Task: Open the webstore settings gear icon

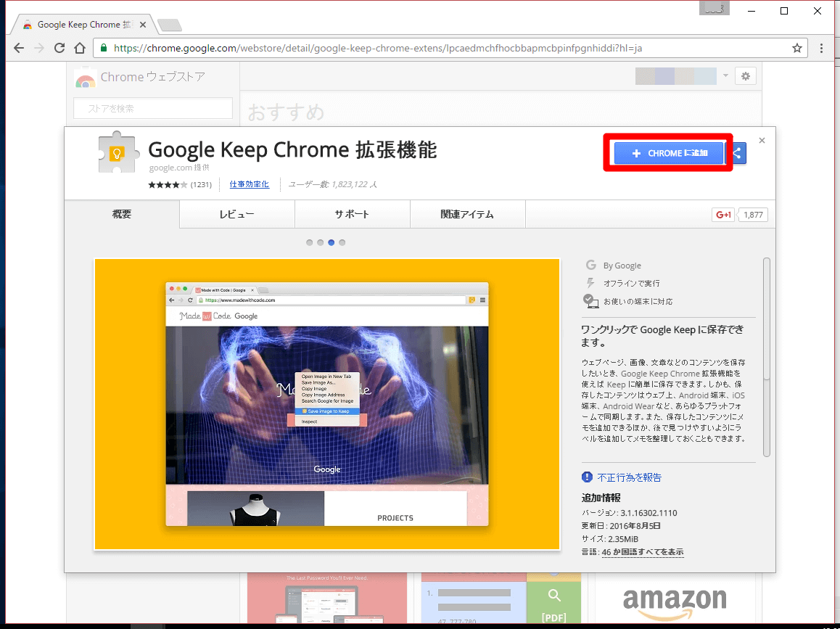Action: pos(746,75)
